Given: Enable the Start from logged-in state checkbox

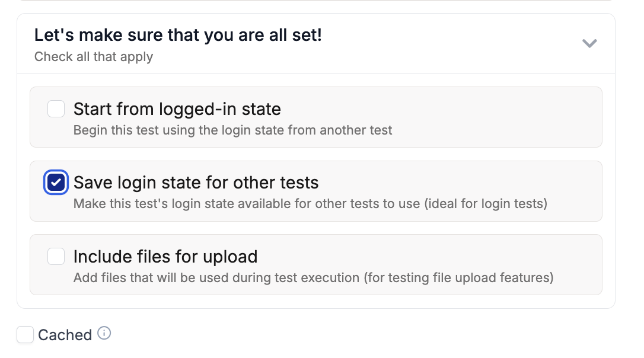Looking at the screenshot, I should click(56, 109).
